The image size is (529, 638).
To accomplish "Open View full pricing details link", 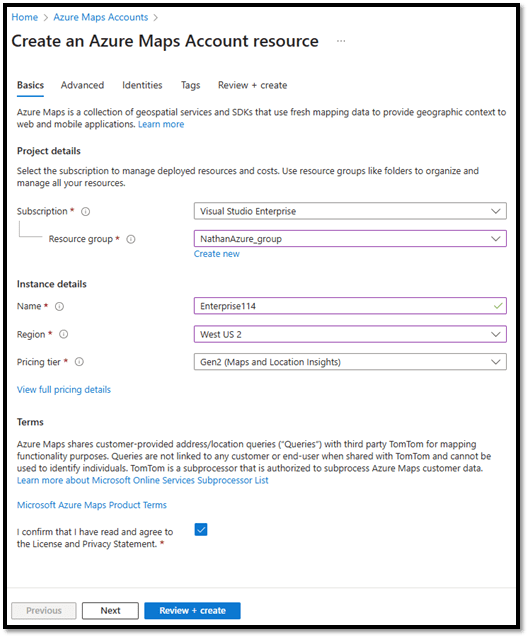I will coord(64,390).
